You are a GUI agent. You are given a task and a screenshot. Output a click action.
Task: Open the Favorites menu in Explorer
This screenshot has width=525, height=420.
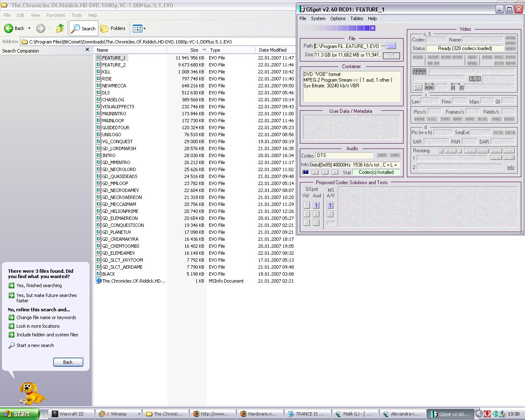[x=55, y=15]
